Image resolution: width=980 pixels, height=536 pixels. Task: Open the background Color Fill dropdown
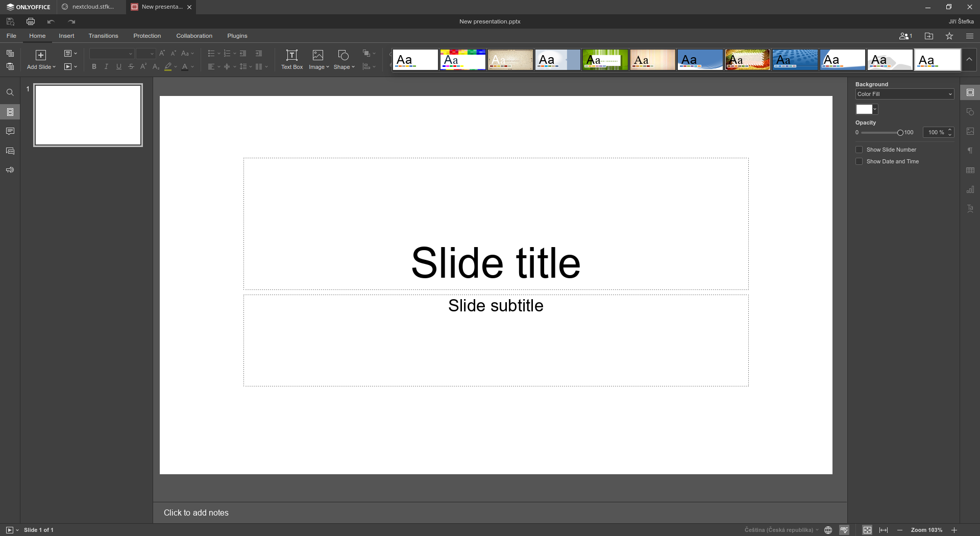click(x=903, y=94)
